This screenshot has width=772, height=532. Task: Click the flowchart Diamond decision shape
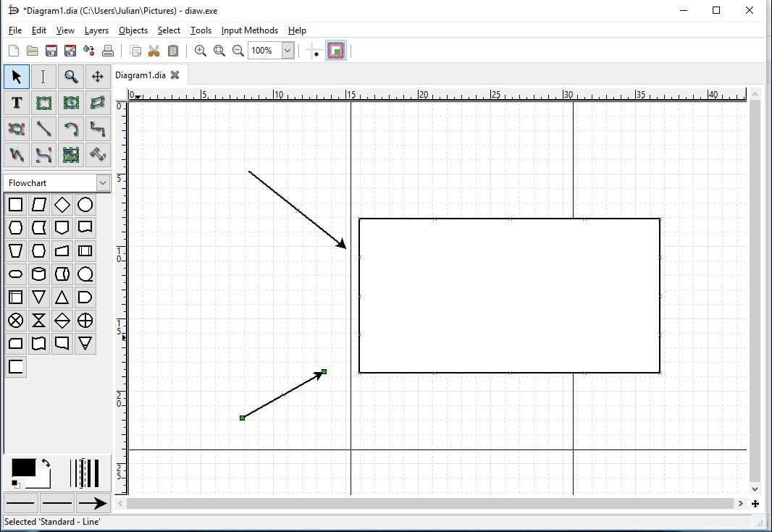click(62, 205)
